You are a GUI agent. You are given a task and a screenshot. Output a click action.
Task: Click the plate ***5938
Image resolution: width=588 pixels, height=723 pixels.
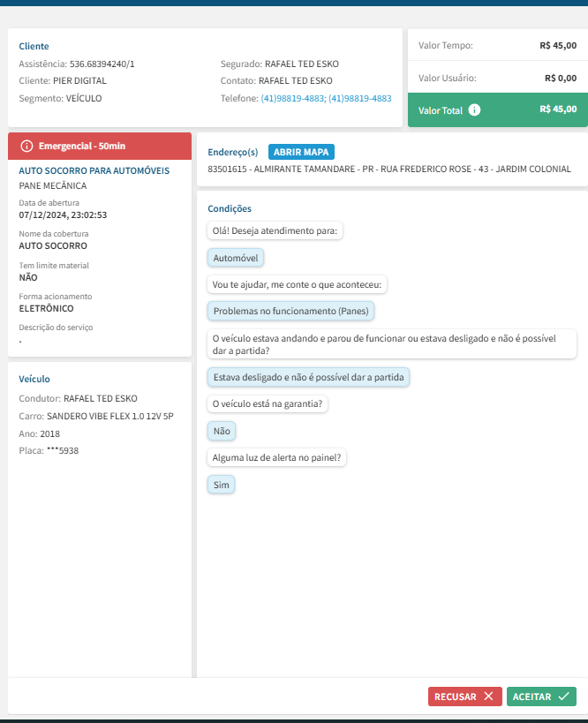pyautogui.click(x=63, y=450)
